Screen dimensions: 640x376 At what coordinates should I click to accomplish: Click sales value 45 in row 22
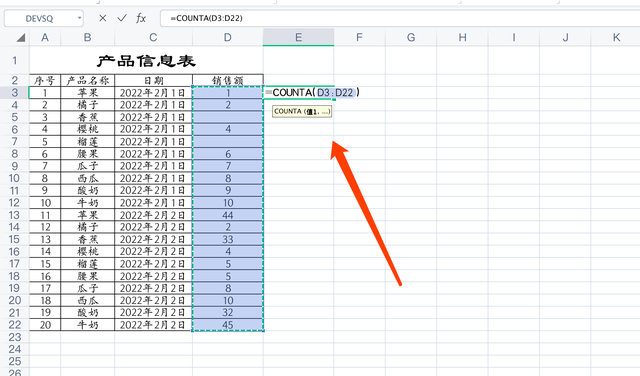[x=228, y=325]
